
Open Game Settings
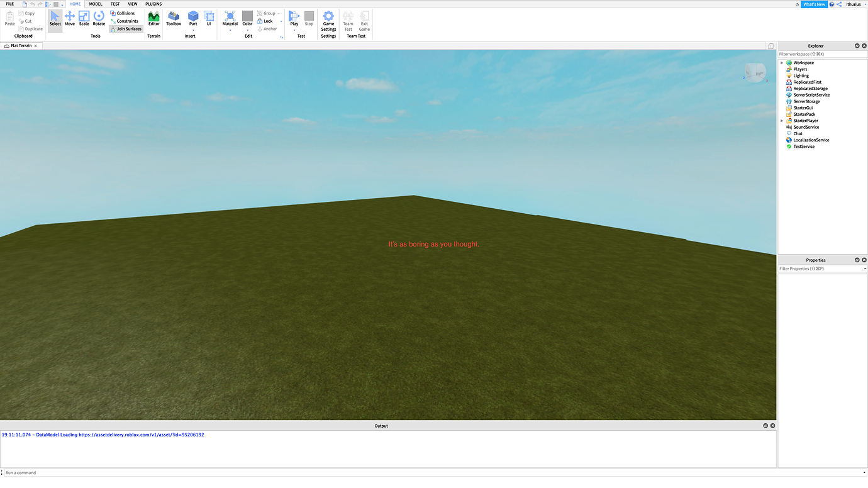[328, 21]
